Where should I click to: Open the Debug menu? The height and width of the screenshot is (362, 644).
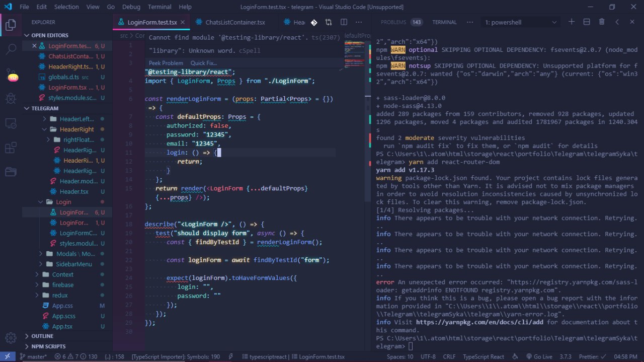click(x=131, y=7)
